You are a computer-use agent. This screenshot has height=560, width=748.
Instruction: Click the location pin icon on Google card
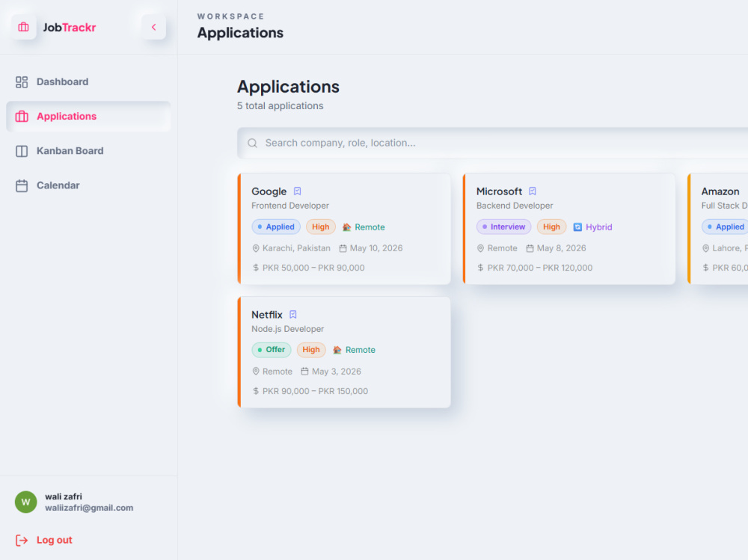click(x=256, y=248)
